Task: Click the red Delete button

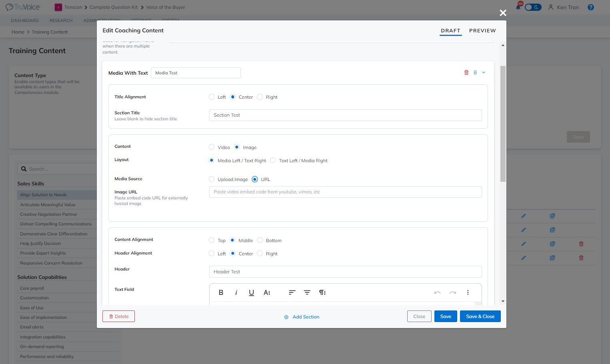Action: coord(118,316)
